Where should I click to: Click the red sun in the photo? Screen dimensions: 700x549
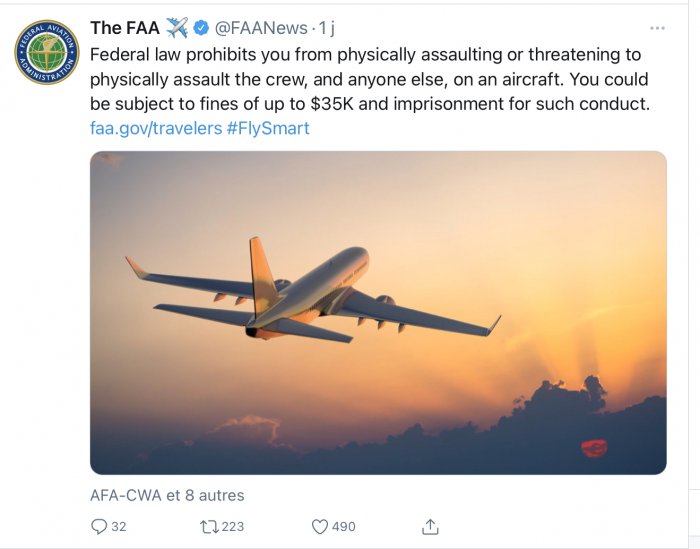coord(594,447)
